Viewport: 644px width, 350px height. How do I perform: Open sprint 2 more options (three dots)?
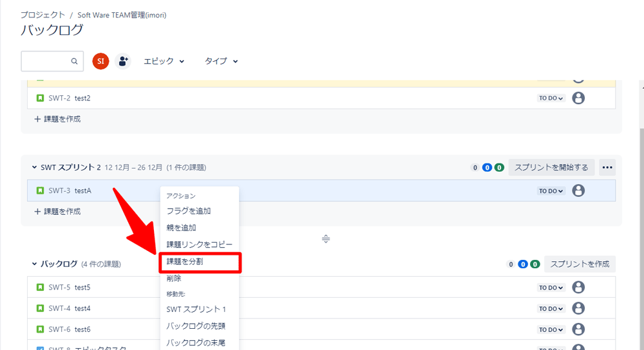[607, 167]
